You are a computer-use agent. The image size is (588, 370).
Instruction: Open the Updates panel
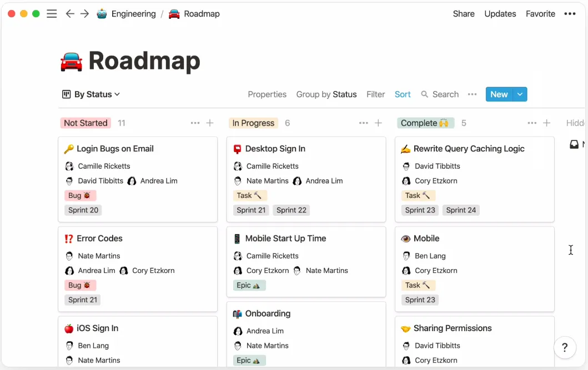pyautogui.click(x=500, y=14)
